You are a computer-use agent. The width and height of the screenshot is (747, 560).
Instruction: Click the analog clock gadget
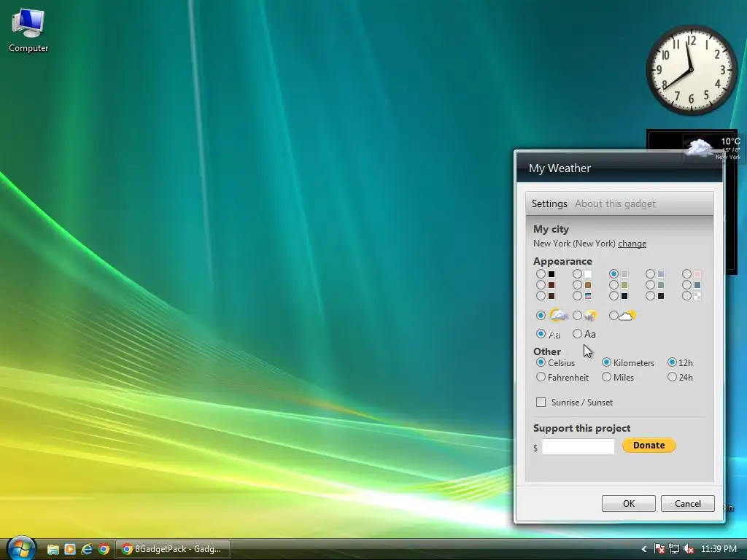pos(692,70)
